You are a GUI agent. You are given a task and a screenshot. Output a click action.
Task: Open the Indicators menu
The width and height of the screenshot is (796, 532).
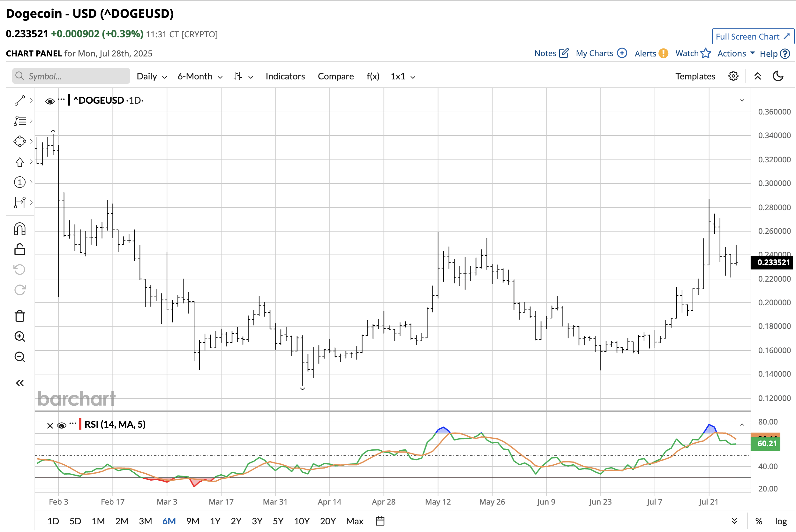(285, 76)
